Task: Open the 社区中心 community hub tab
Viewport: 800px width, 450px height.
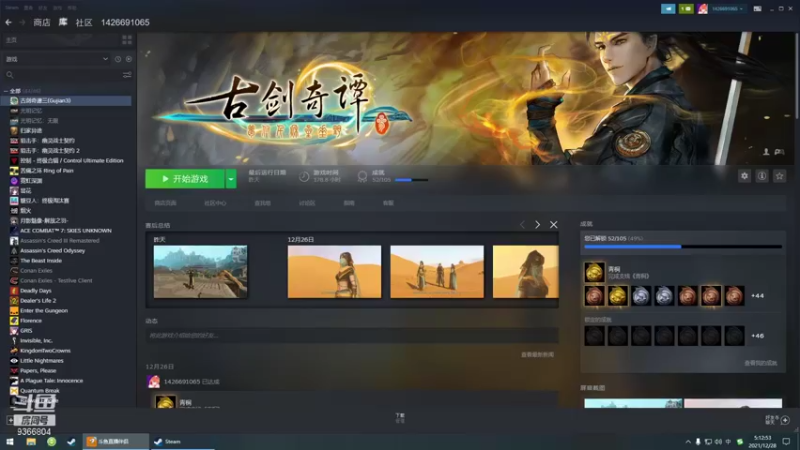Action: [215, 203]
